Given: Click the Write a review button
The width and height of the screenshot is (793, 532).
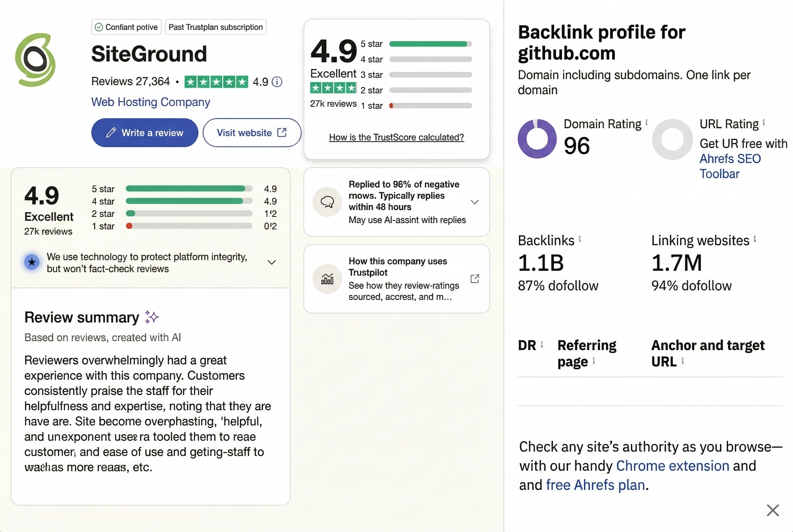Looking at the screenshot, I should pos(145,133).
